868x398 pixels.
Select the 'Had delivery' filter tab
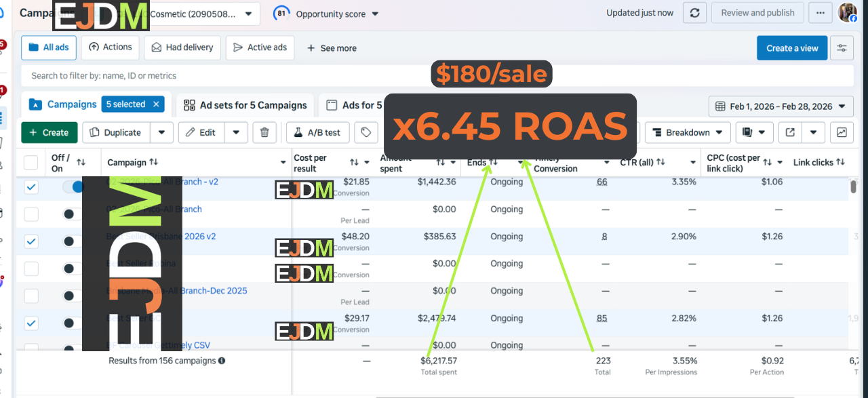182,47
